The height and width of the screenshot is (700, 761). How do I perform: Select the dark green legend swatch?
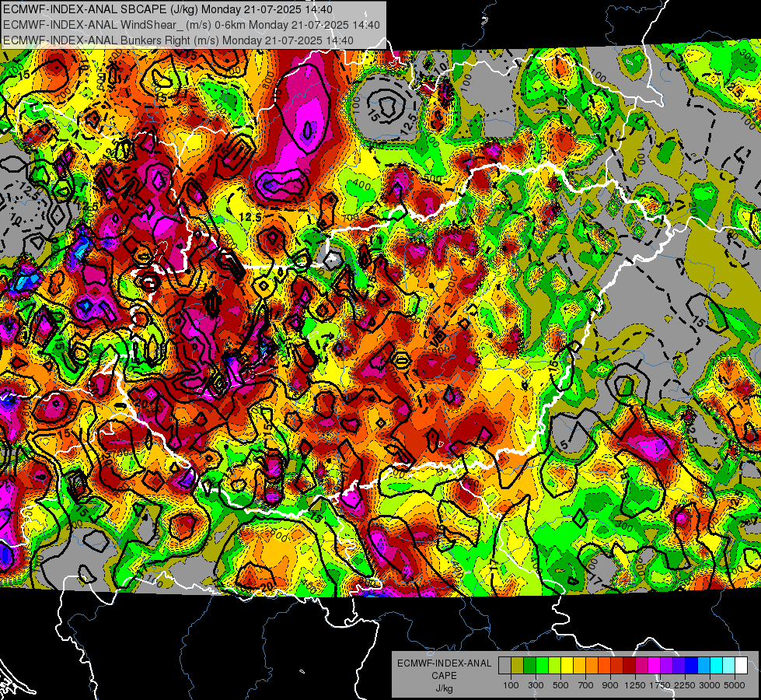coord(529,666)
